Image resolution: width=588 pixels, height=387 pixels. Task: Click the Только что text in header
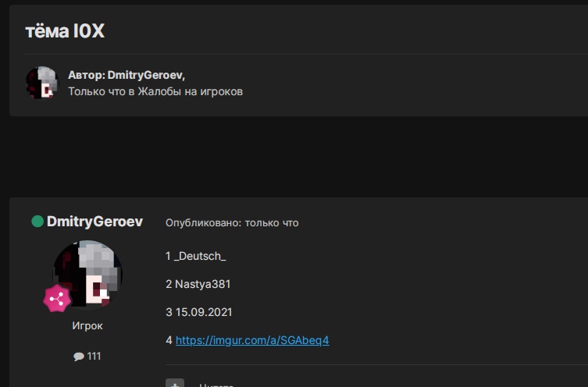(92, 91)
